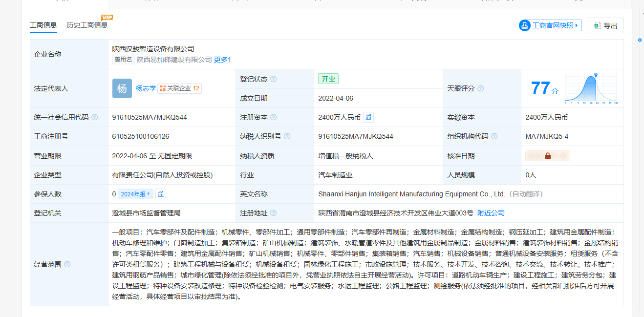Click the 导出 export button

coord(606,26)
